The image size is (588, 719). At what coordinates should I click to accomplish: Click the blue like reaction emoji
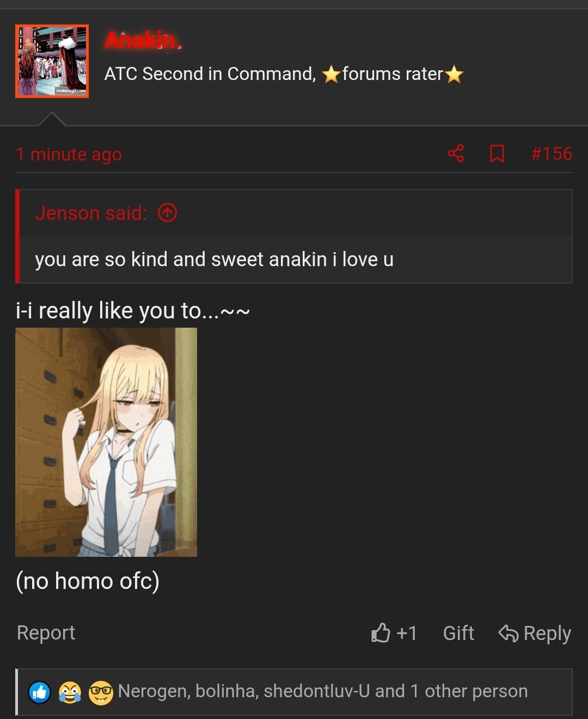40,692
